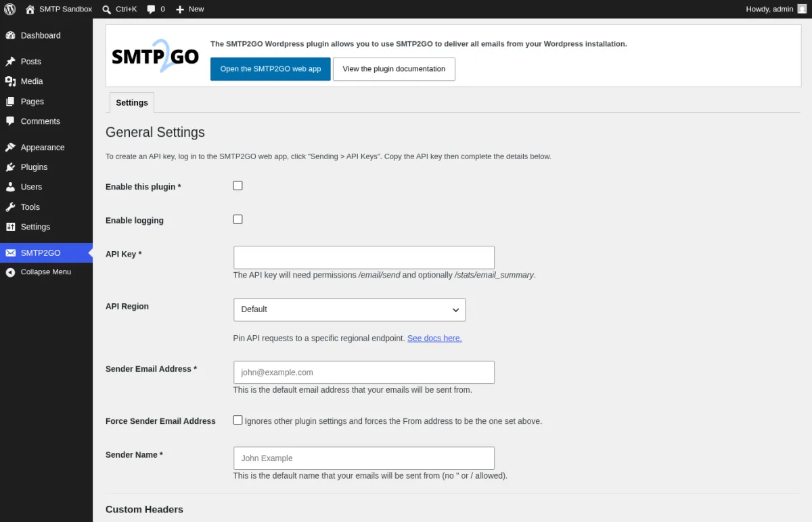Click the Media icon in sidebar
The image size is (812, 522).
pos(10,81)
